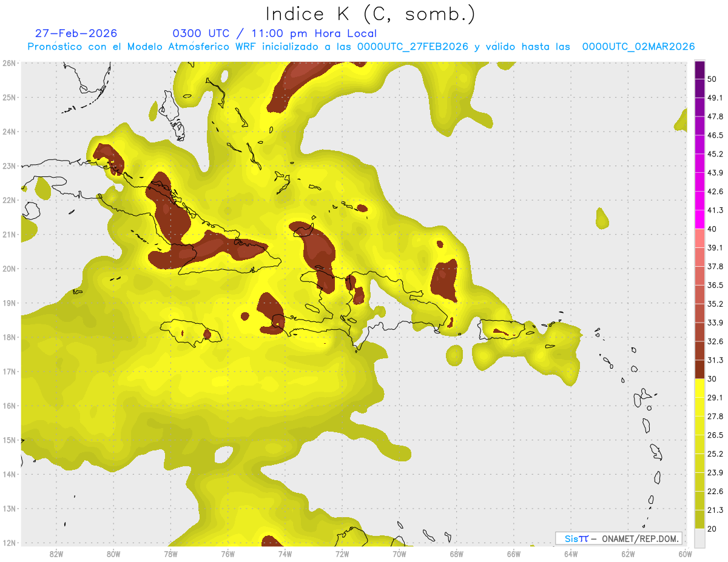Click the colorbar value "30"
The image size is (728, 562).
(712, 379)
